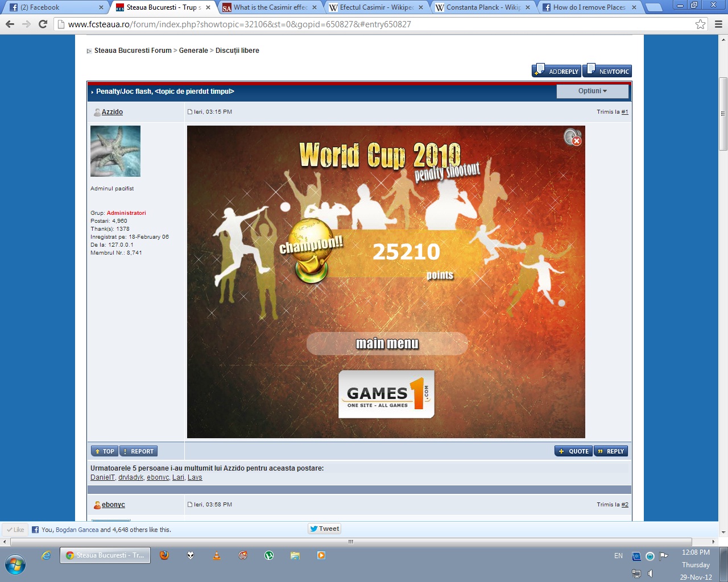Viewport: 728px width, 582px height.
Task: Click the main menu button in game
Action: point(387,344)
